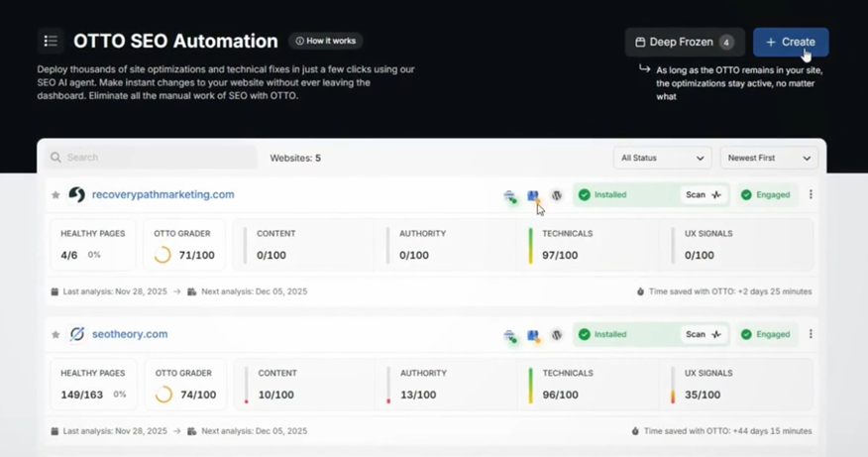Screen dimensions: 868x457
Task: Open three-dot menu for seotheory.com
Action: [x=811, y=335]
